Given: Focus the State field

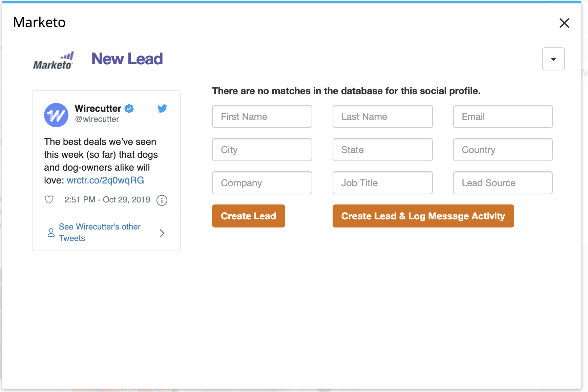Looking at the screenshot, I should tap(382, 150).
